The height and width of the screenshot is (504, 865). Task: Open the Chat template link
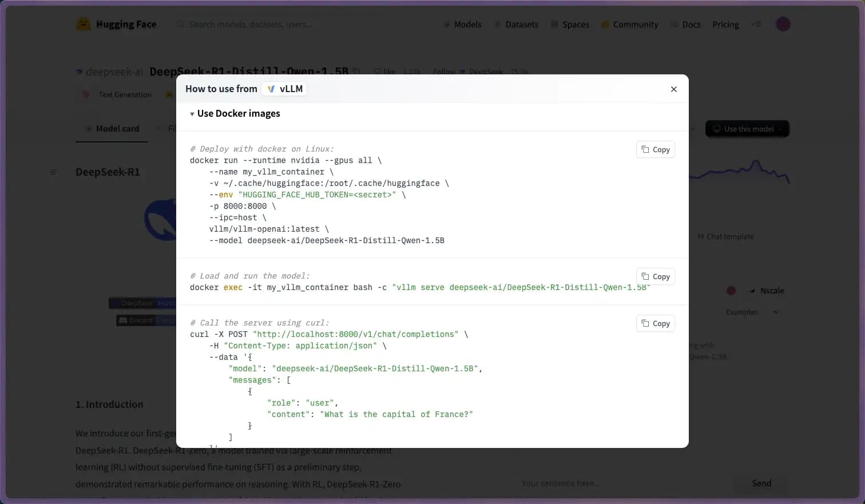click(x=725, y=237)
